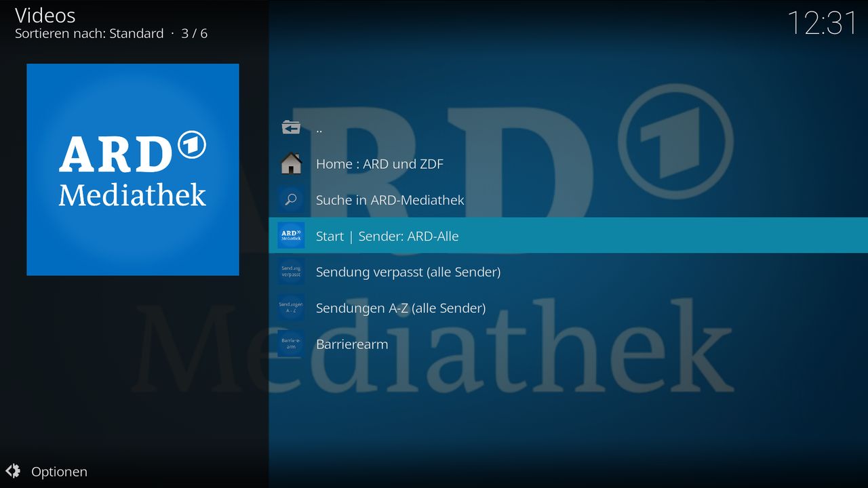Select the 'Barrierearm' entry
Screen dimensions: 868x488
point(568,344)
